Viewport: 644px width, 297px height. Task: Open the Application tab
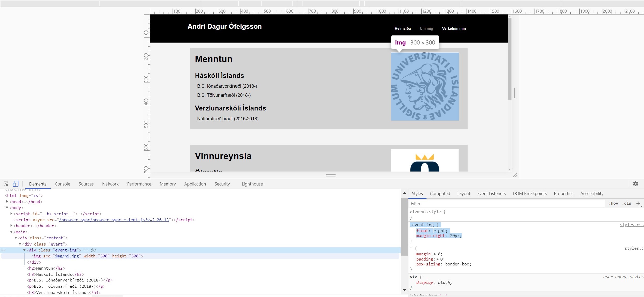[195, 184]
